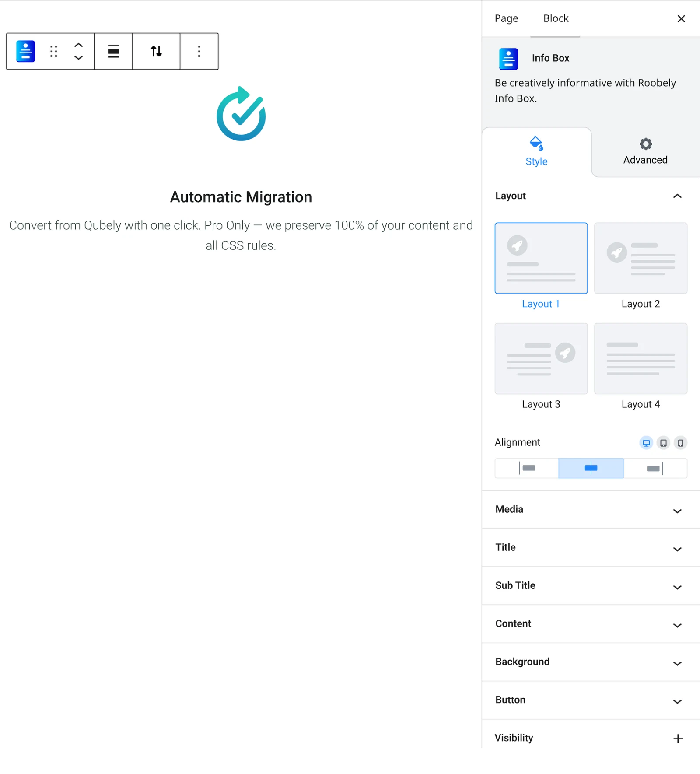Set alignment to right
This screenshot has width=700, height=774.
[655, 468]
